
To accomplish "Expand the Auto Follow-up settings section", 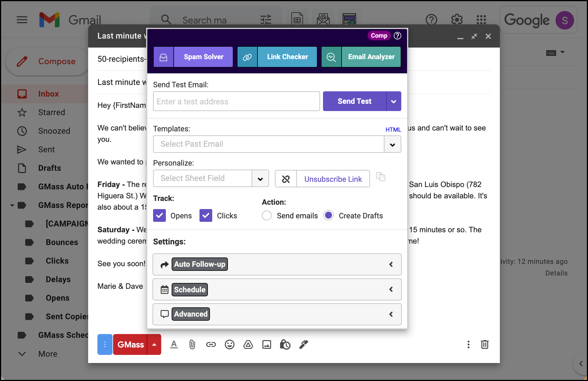I will click(277, 264).
